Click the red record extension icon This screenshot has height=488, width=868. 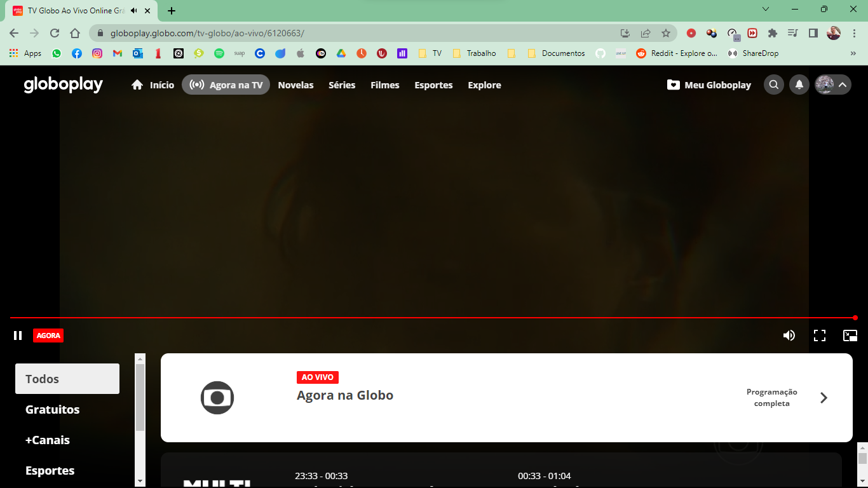pyautogui.click(x=691, y=33)
